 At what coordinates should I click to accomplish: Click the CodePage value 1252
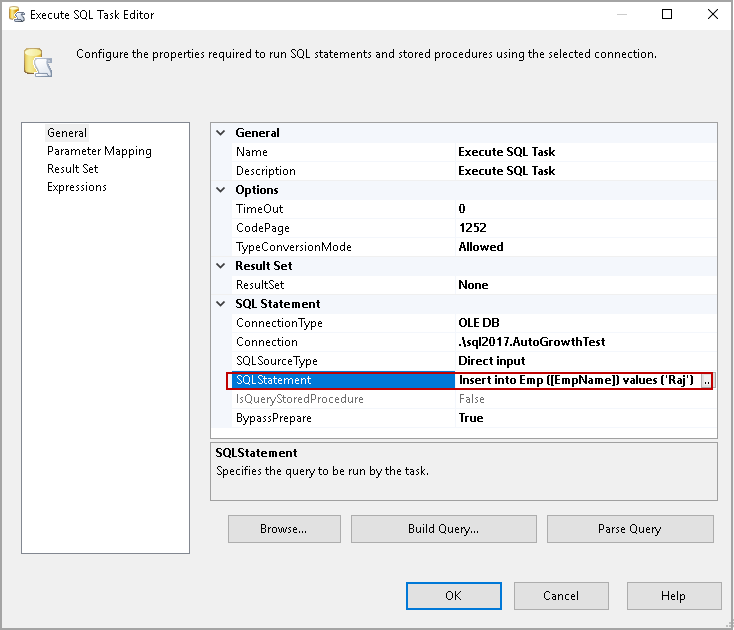click(x=472, y=228)
